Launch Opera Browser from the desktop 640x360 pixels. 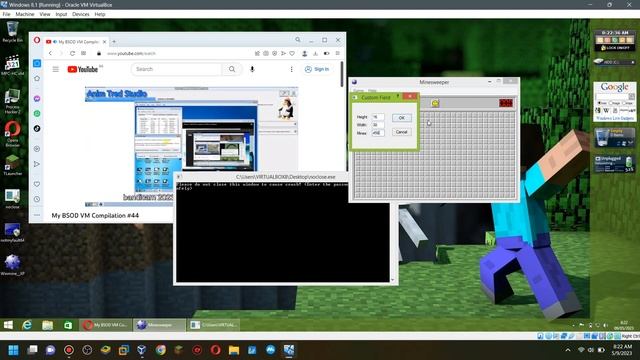click(12, 133)
